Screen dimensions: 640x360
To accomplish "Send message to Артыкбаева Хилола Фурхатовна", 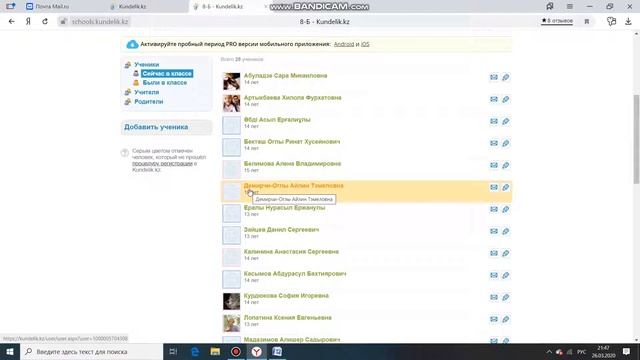I will (493, 99).
